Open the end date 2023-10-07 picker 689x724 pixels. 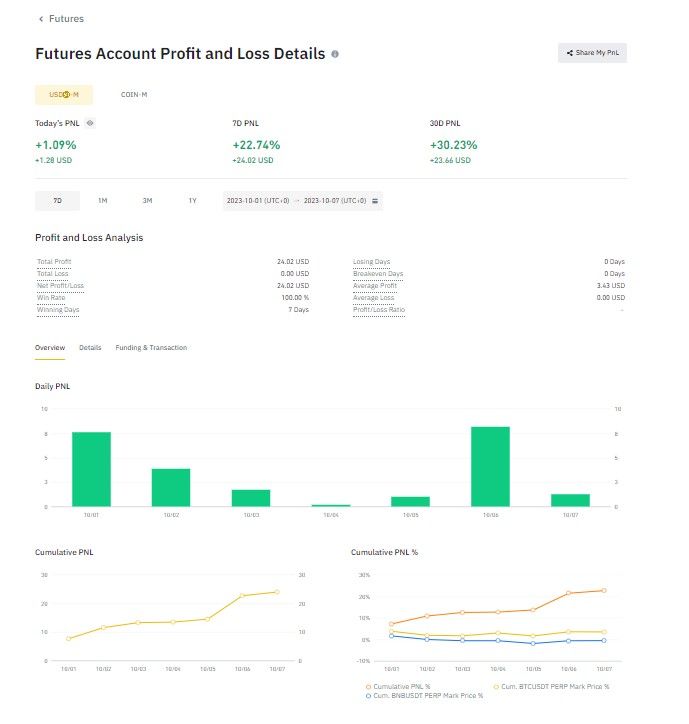335,201
